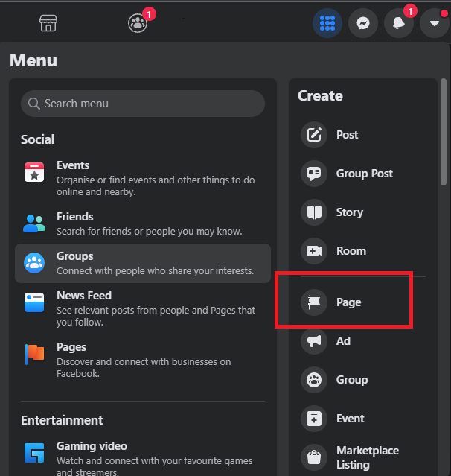This screenshot has width=451, height=476.
Task: Click the Entertainment section heading
Action: tap(62, 420)
